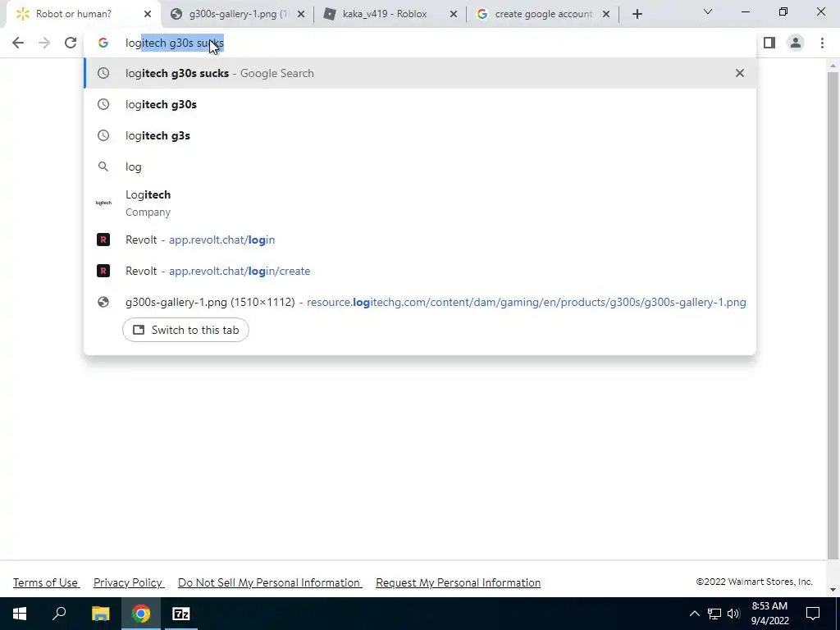Screen dimensions: 840x630
Task: Open Windows taskbar search
Action: coord(59,614)
